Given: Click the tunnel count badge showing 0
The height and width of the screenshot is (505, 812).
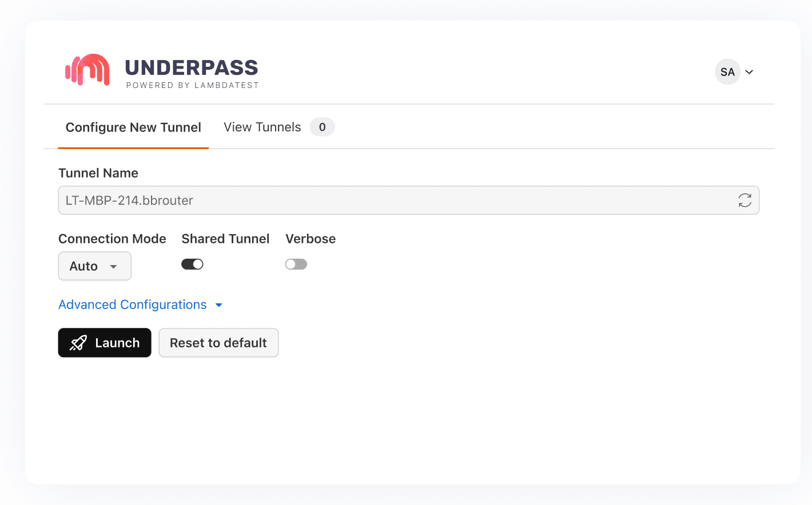Looking at the screenshot, I should (322, 127).
